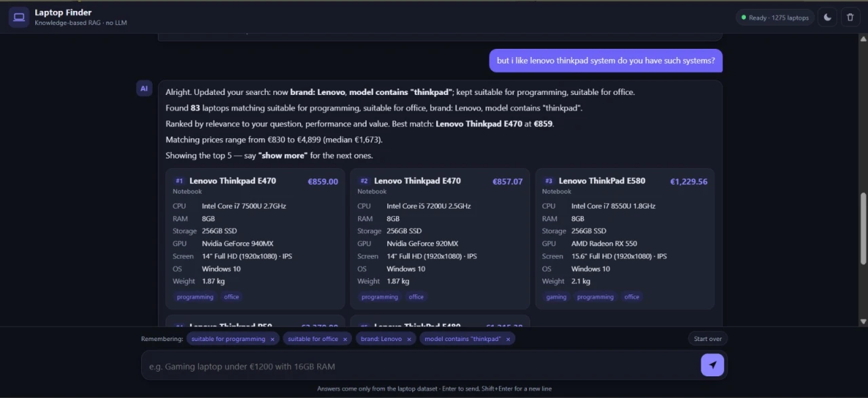Click the gaming tag on the E580 card
This screenshot has width=868, height=398.
click(556, 297)
